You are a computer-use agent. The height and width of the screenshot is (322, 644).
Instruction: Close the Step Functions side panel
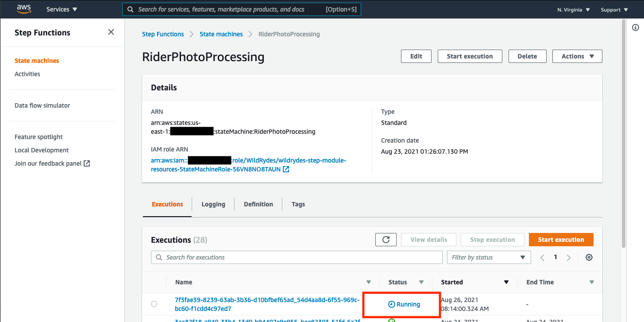pos(111,32)
